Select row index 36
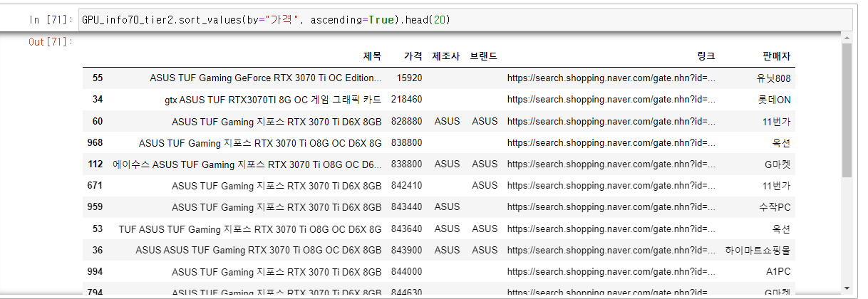Screen dimensions: 868x299 (98, 250)
